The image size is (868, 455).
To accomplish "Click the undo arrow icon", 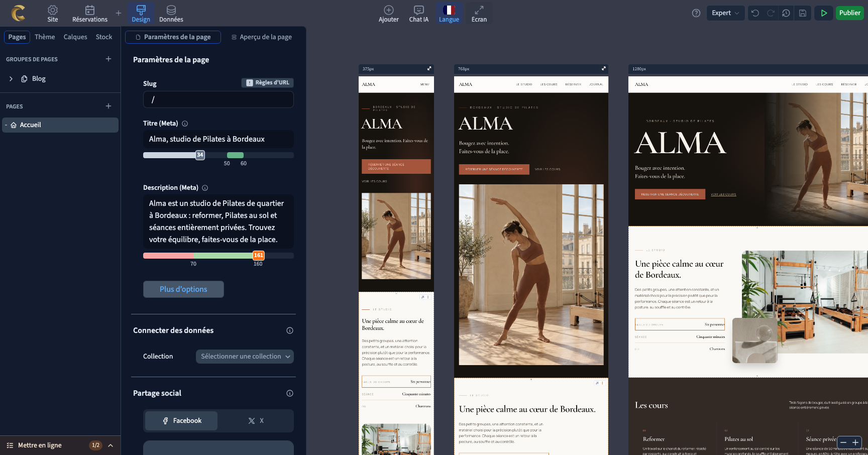I will (755, 13).
